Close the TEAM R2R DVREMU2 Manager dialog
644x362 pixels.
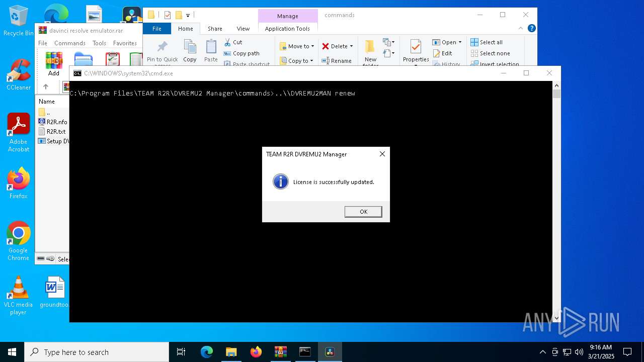coord(382,154)
